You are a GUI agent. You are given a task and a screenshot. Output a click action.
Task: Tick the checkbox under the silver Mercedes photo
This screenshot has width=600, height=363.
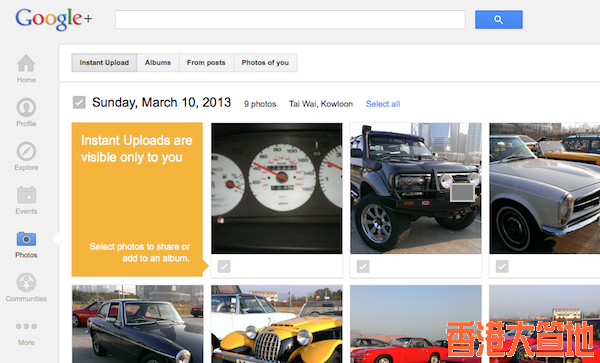[x=502, y=266]
